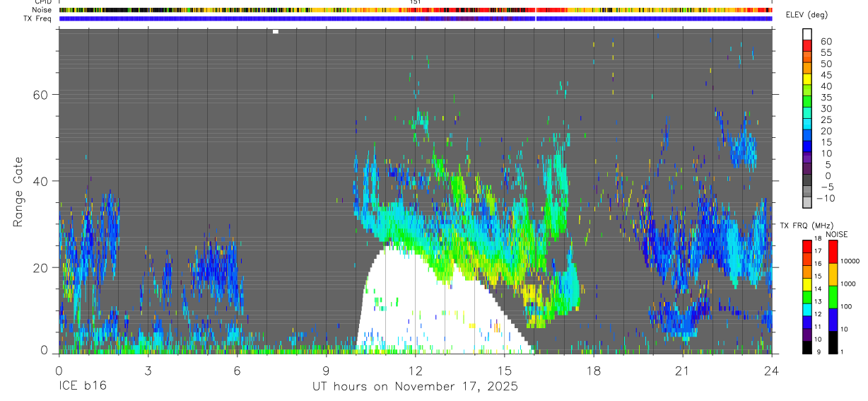Click x-axis tick label 12 under the plot
The width and height of the screenshot is (868, 401).
coord(415,371)
